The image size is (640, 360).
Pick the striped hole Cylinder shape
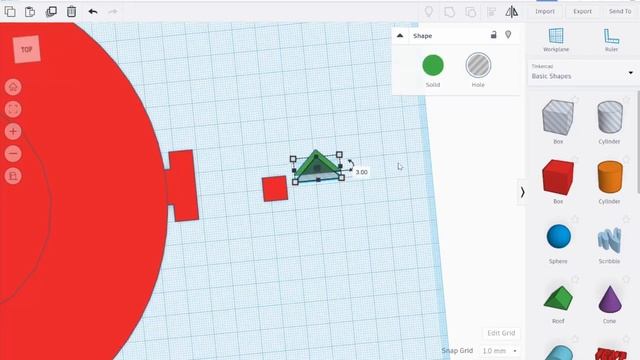pos(610,118)
